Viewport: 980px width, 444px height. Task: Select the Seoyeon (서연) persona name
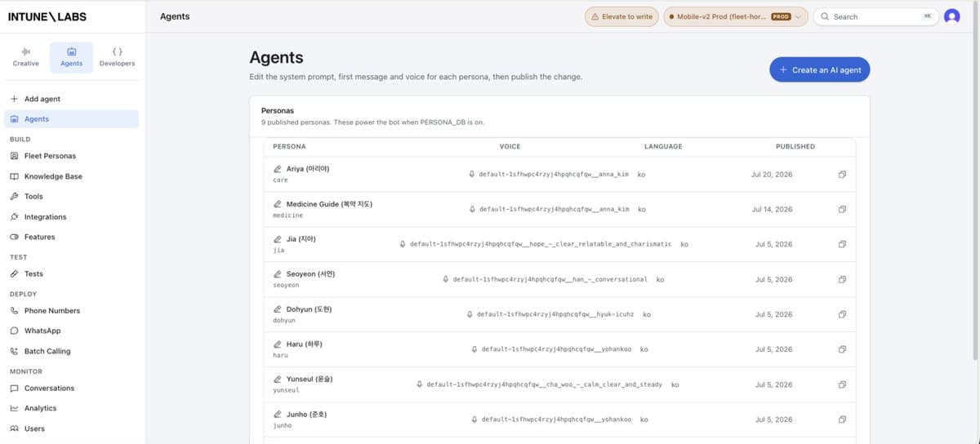pyautogui.click(x=310, y=274)
